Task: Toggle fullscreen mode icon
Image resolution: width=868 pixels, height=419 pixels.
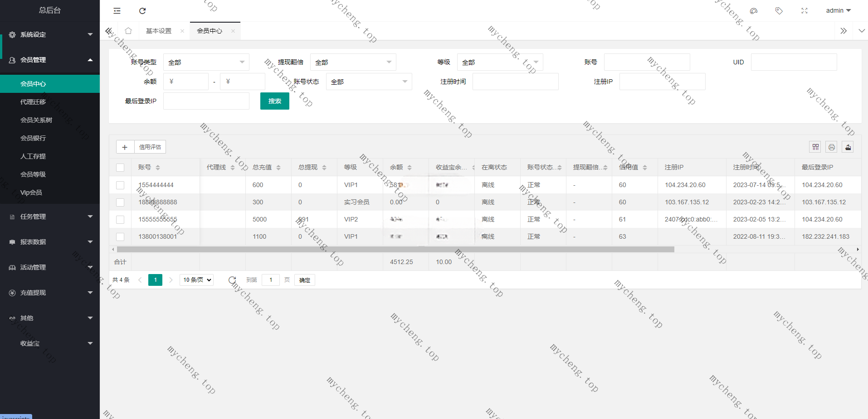Action: (805, 11)
